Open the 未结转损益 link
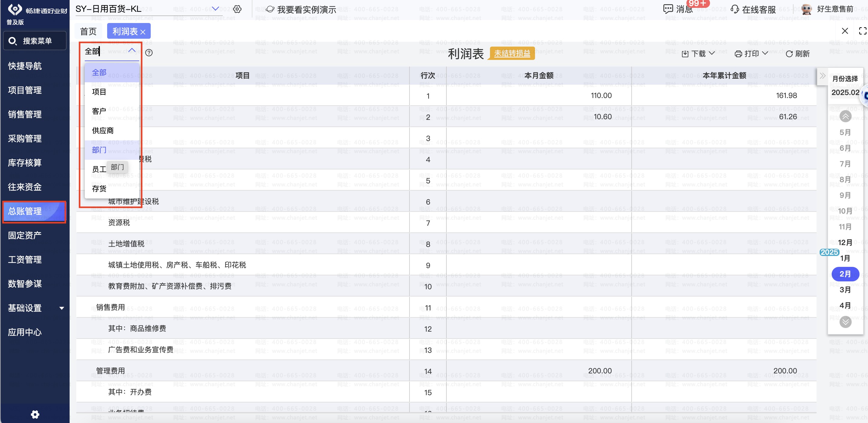Viewport: 868px width, 423px height. (x=512, y=53)
